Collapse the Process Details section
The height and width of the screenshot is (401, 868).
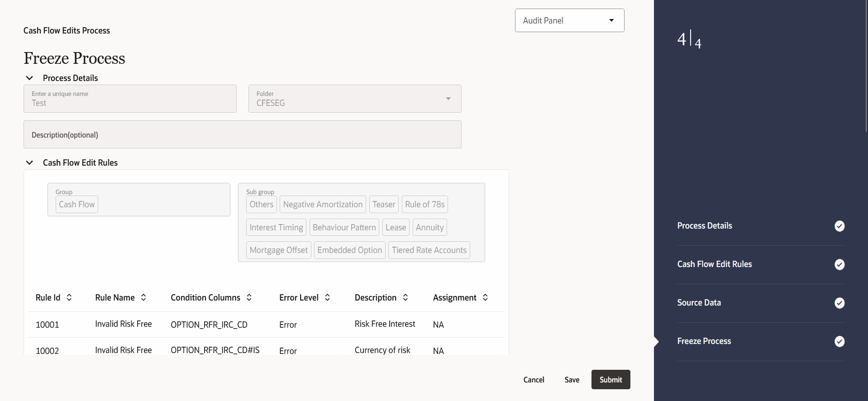click(x=29, y=78)
